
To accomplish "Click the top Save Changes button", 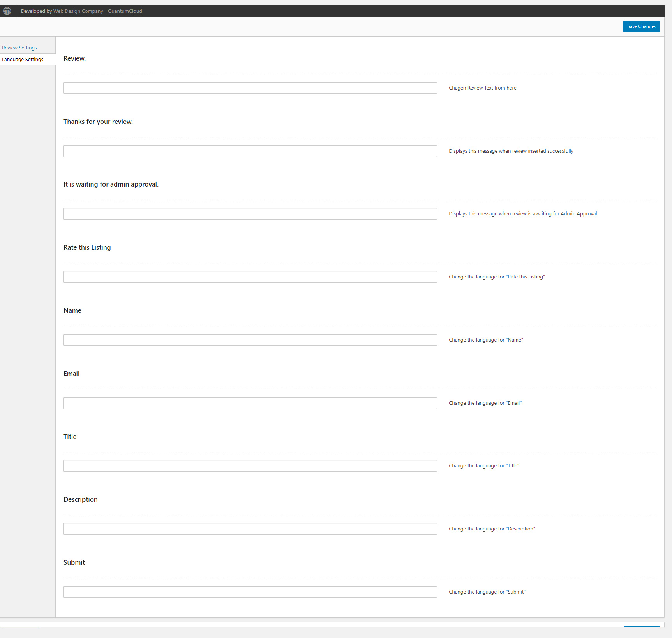I will click(642, 26).
